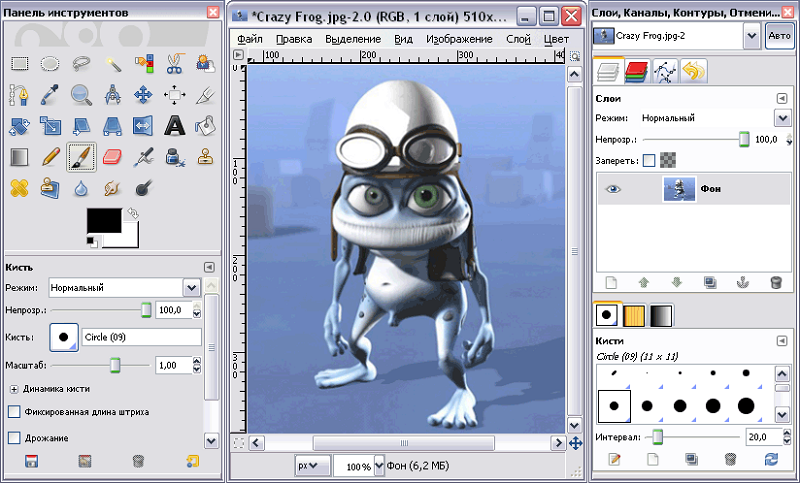This screenshot has width=800, height=483.
Task: Select the Text tool
Action: [174, 126]
